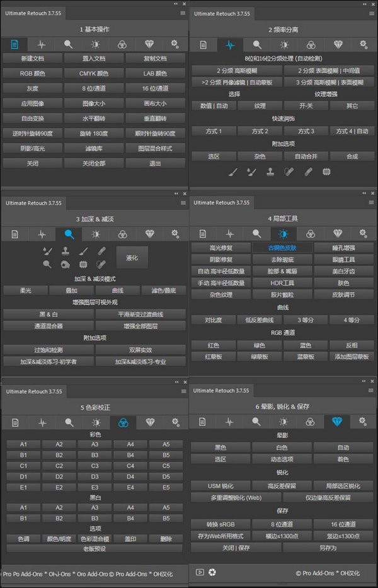378x588 pixels.
Task: Open panel menu of 5 色彩校正 panel
Action: (x=183, y=391)
